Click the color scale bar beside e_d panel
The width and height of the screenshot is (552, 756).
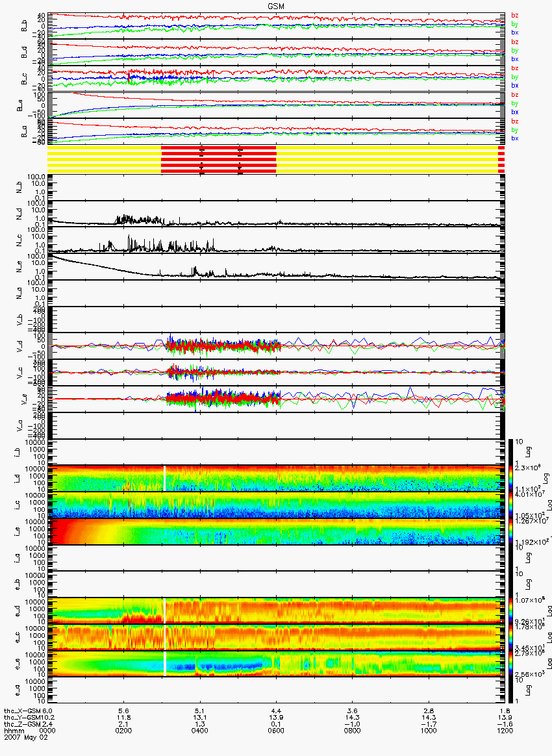click(511, 611)
